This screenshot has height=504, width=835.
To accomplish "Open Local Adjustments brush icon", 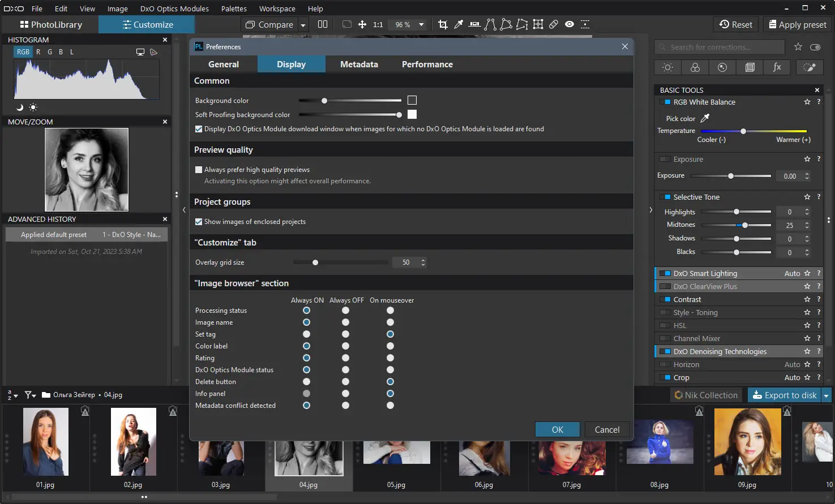I will pyautogui.click(x=810, y=67).
